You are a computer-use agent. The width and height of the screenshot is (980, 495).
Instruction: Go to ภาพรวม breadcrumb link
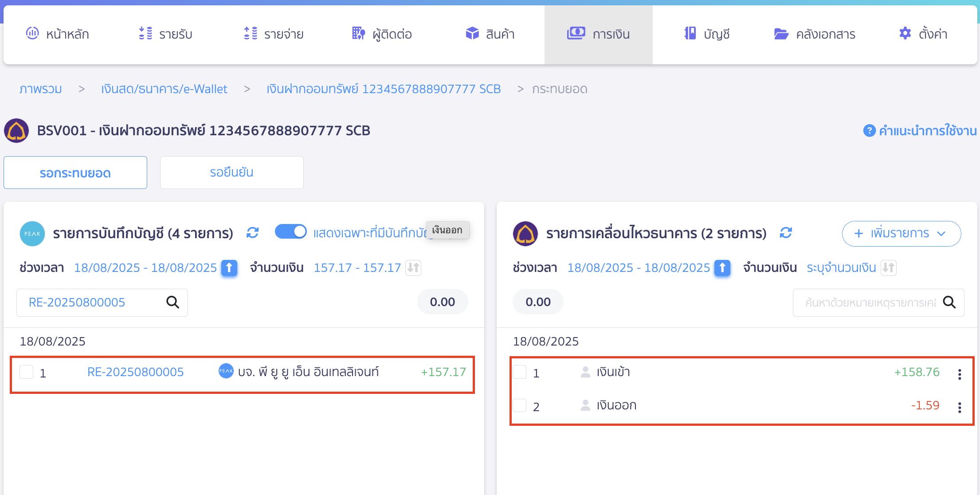point(41,89)
